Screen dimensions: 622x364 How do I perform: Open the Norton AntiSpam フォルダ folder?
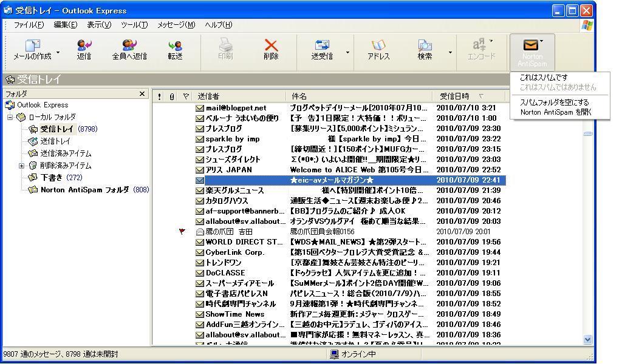[84, 190]
